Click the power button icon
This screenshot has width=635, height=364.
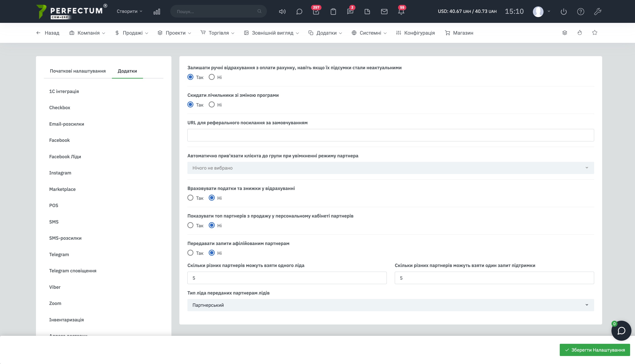coord(564,12)
